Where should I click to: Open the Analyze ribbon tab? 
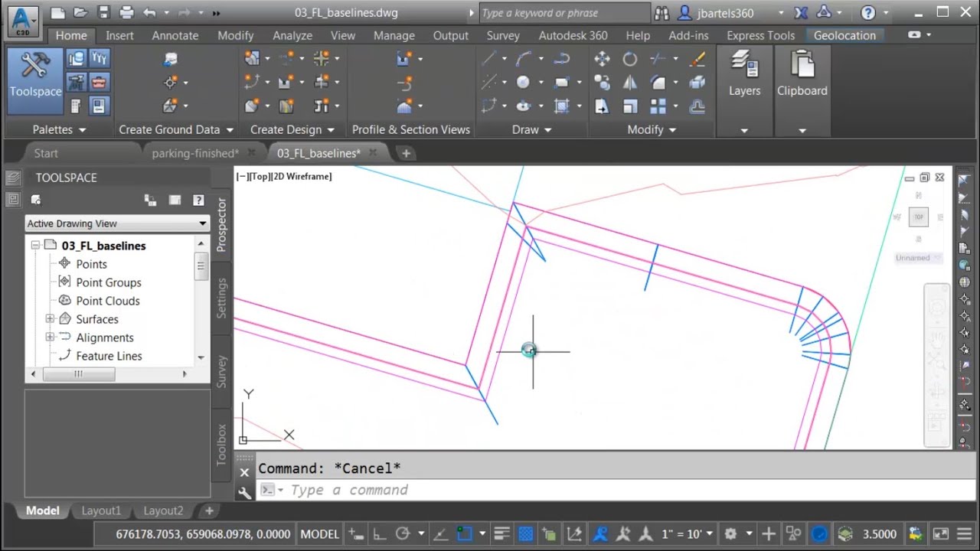(292, 36)
